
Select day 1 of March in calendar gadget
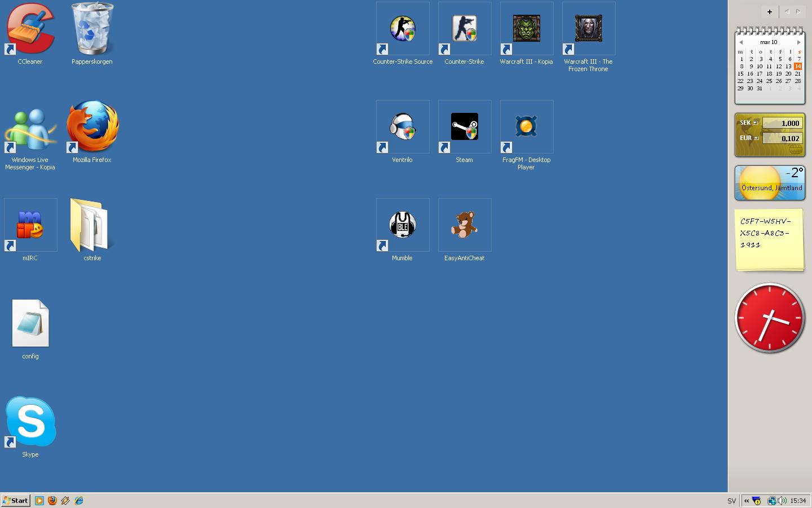coord(742,59)
